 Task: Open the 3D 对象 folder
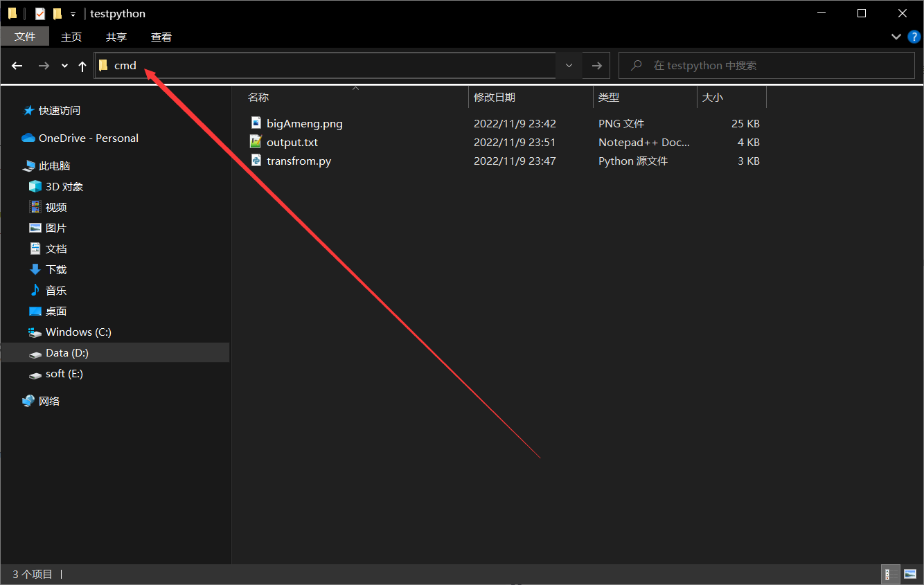coord(64,187)
